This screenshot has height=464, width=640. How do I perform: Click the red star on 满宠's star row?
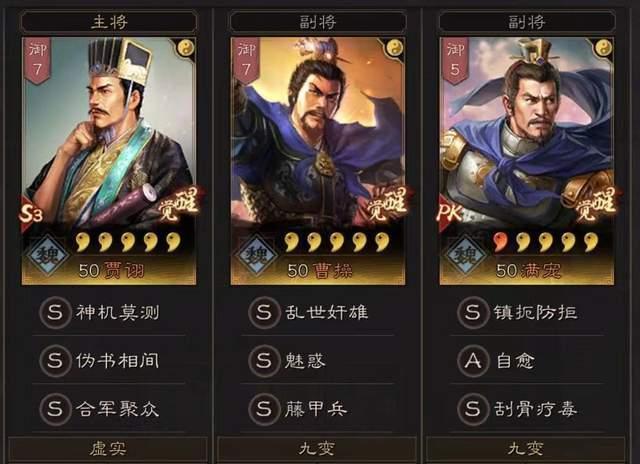coord(500,242)
